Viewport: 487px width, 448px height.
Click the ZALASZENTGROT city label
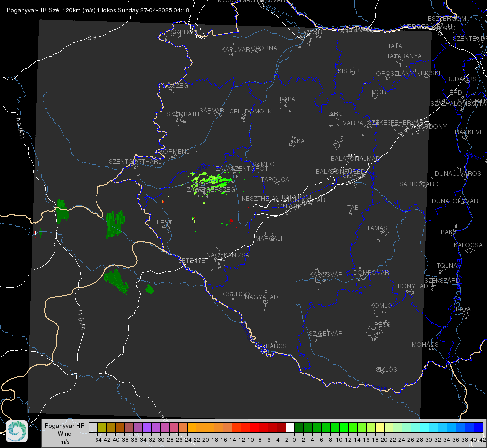click(x=242, y=168)
